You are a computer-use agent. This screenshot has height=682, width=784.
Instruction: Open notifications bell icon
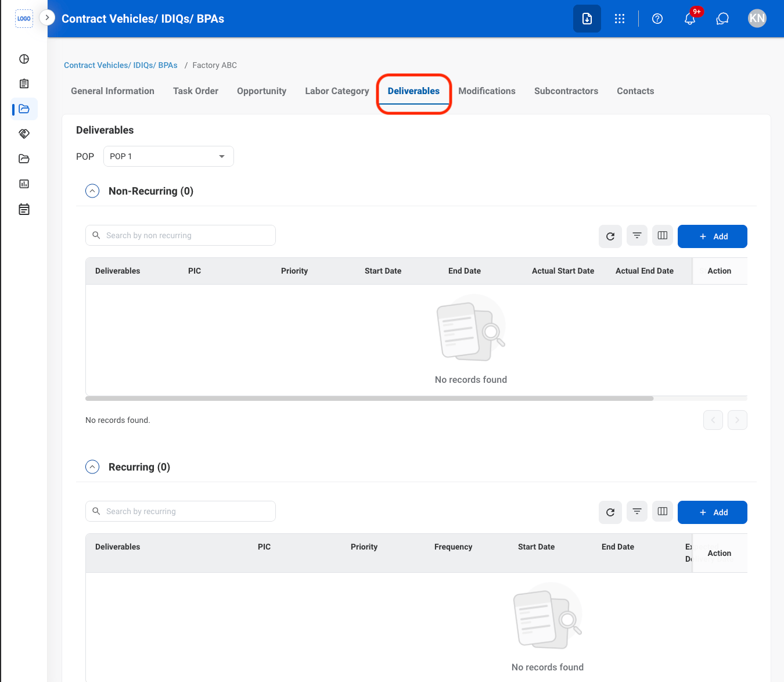coord(690,19)
